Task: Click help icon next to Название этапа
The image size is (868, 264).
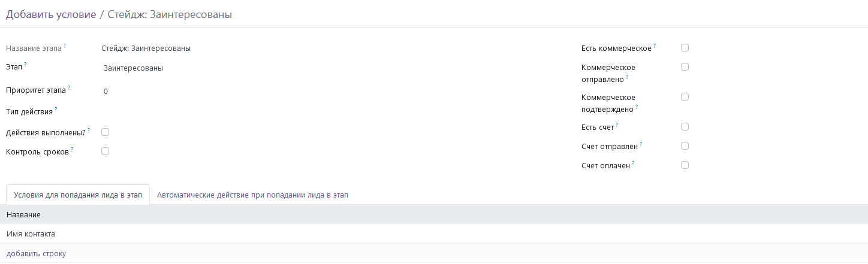Action: (65, 45)
